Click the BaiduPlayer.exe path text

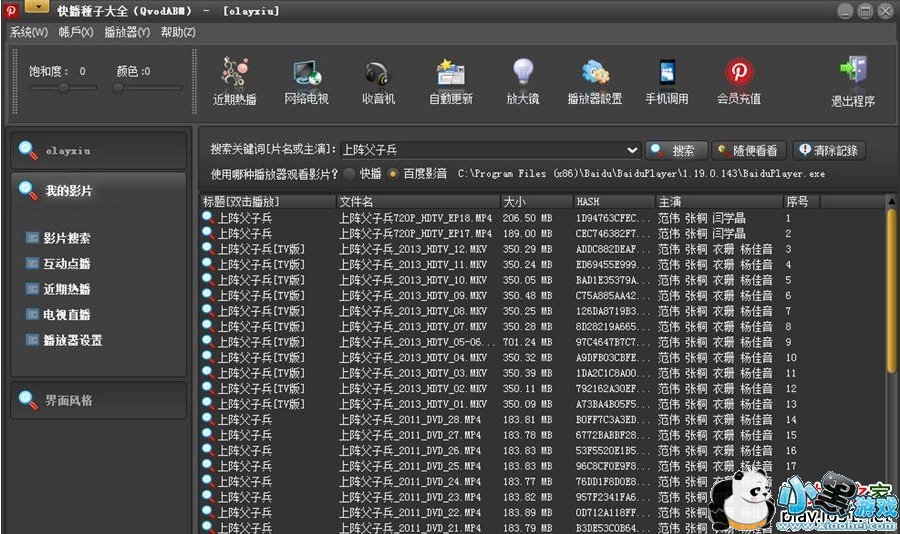click(641, 173)
